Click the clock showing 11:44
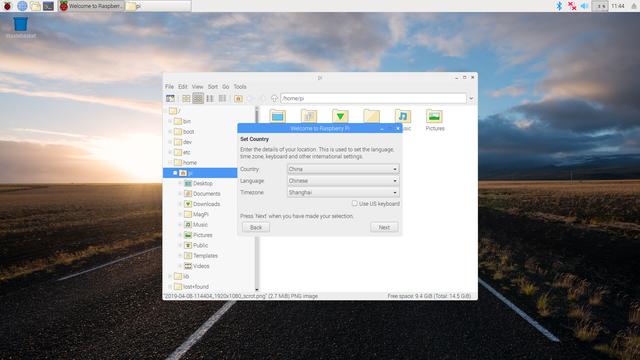 [x=618, y=6]
